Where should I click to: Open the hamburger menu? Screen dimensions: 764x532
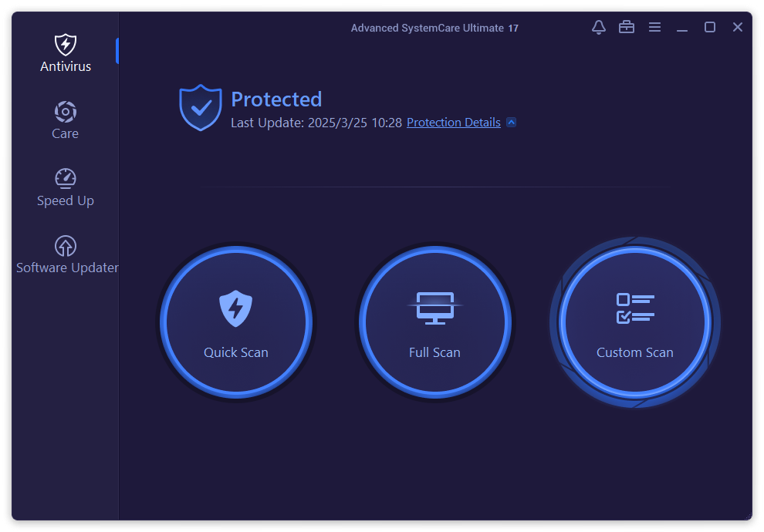point(654,27)
